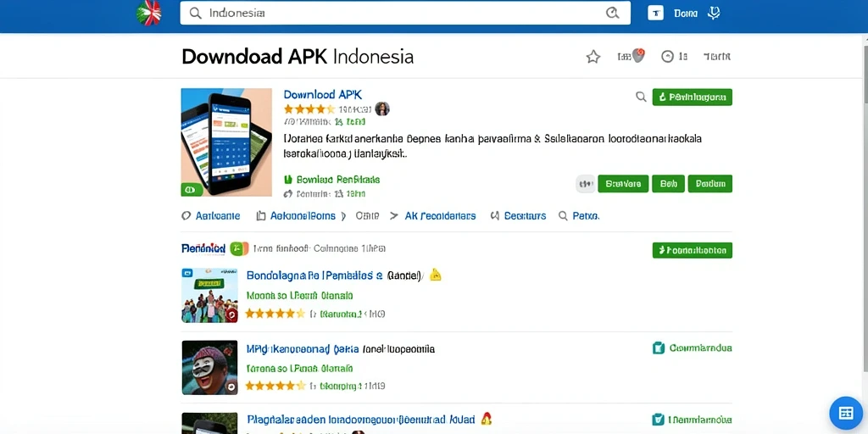Click the green Srewere button
Image resolution: width=868 pixels, height=434 pixels.
[623, 184]
